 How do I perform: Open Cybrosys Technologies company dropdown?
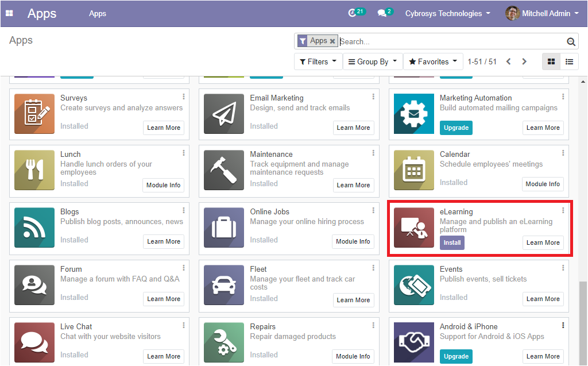(x=448, y=14)
